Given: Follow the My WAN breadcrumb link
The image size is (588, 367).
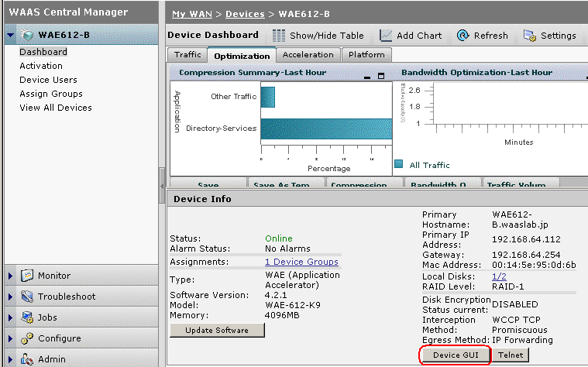Looking at the screenshot, I should coord(192,14).
